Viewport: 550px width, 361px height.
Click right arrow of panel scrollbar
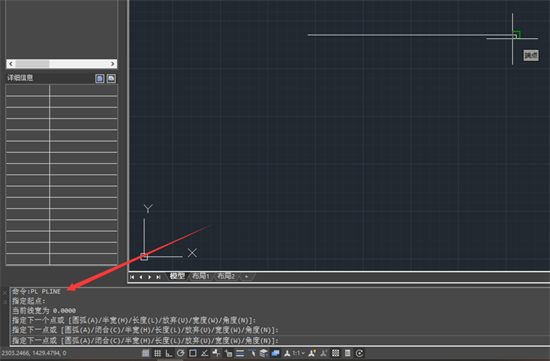(113, 63)
